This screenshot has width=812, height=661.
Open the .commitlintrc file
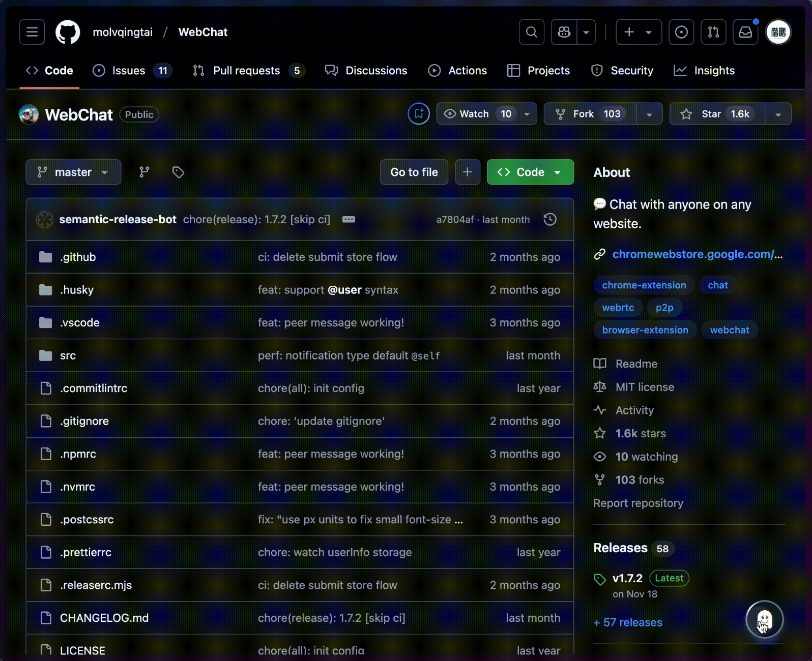point(94,388)
